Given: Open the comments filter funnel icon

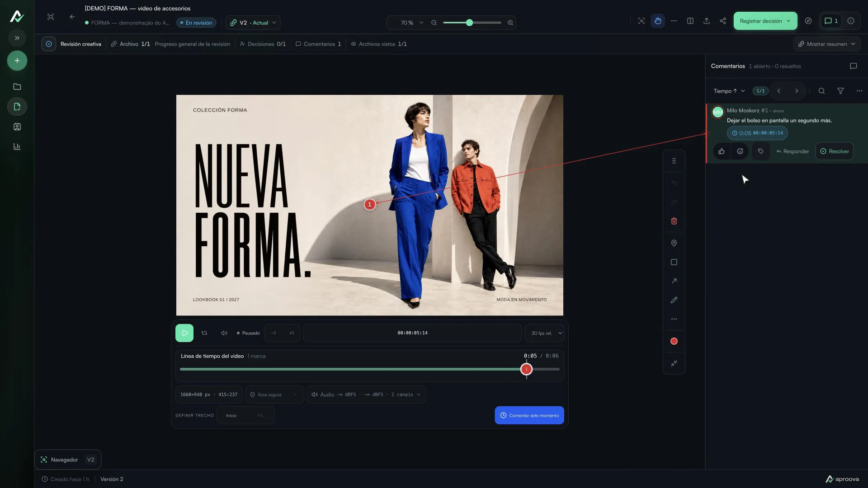Looking at the screenshot, I should point(840,91).
